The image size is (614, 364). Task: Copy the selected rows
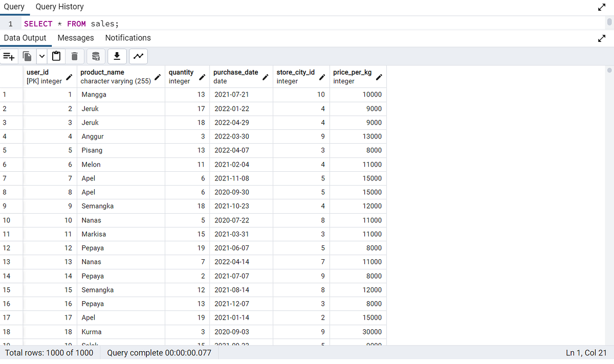[x=26, y=56]
